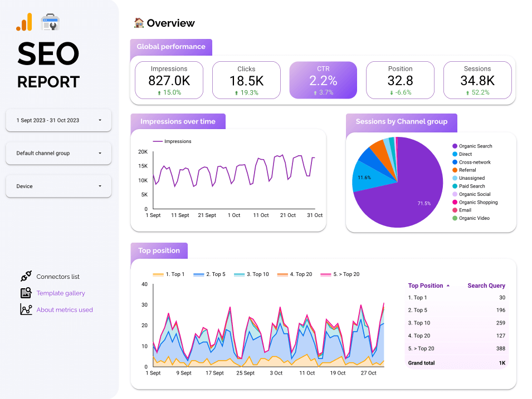Screen dimensions: 532x399
Task: Open the About metrics used link
Action: [65, 310]
